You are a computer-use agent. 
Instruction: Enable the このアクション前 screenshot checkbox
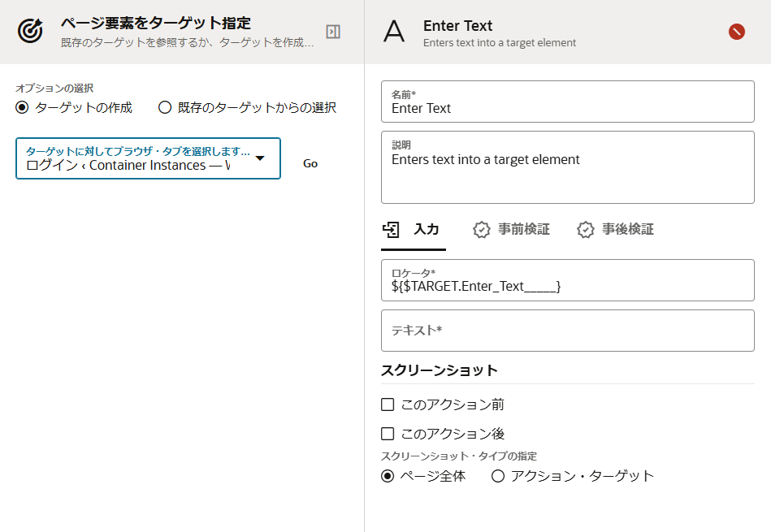pos(388,404)
